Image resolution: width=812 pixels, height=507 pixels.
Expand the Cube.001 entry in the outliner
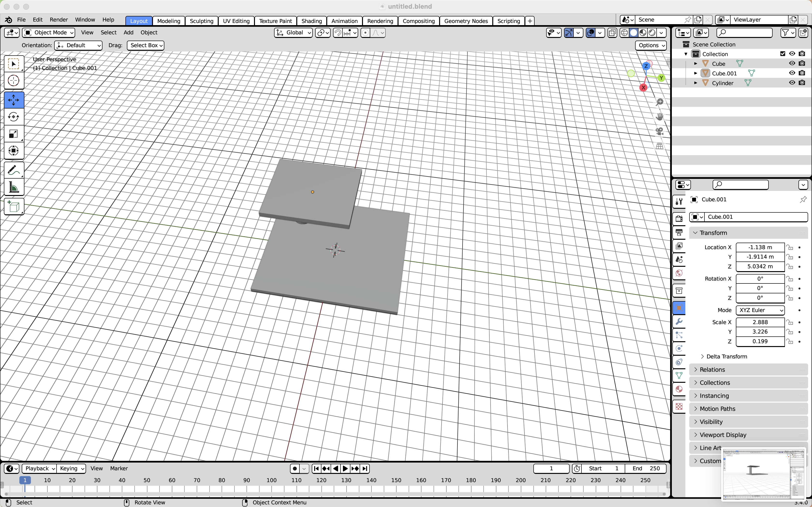tap(695, 73)
